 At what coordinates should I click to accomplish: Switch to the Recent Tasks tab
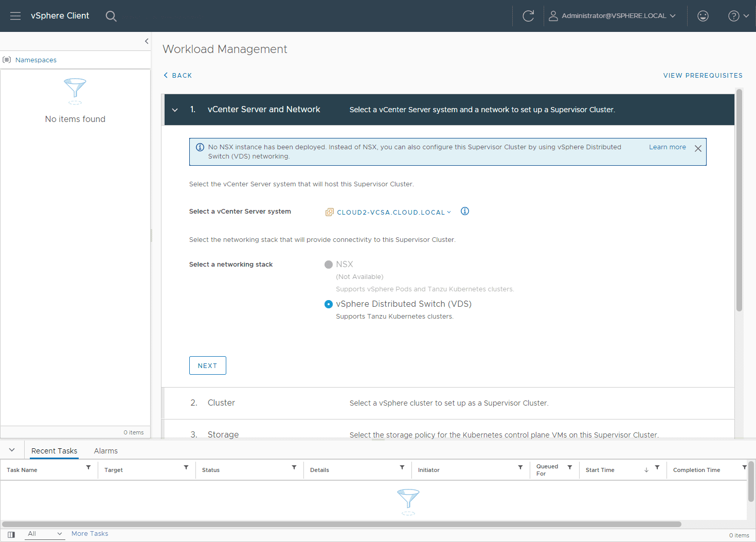point(54,451)
